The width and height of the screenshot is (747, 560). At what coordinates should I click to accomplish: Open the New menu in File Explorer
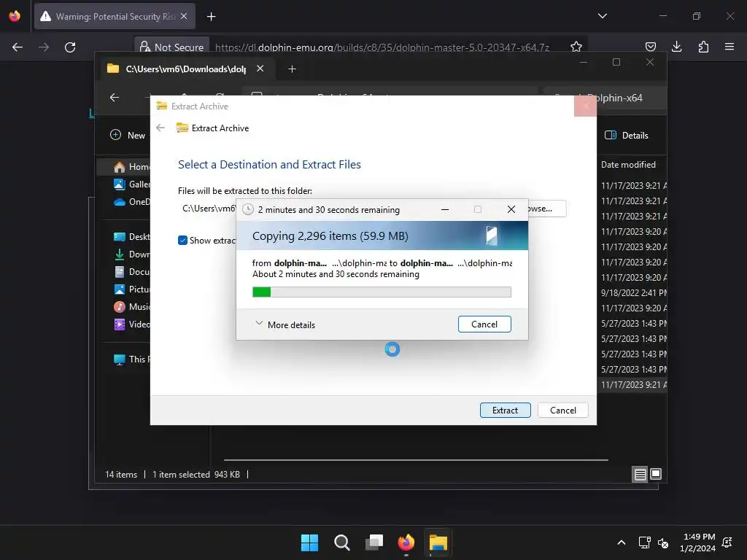click(128, 135)
